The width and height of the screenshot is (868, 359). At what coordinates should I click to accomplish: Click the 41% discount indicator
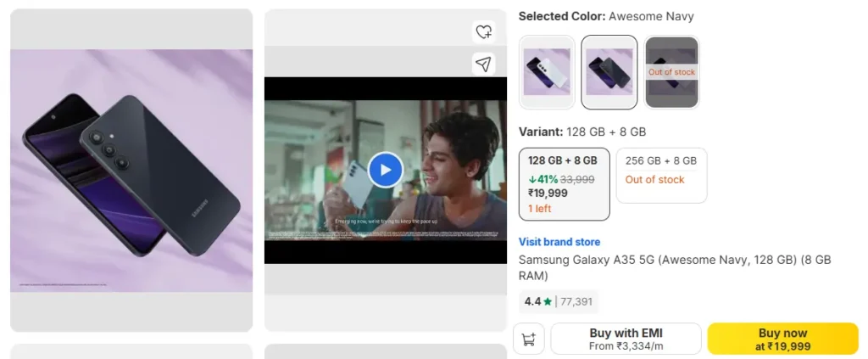point(543,180)
